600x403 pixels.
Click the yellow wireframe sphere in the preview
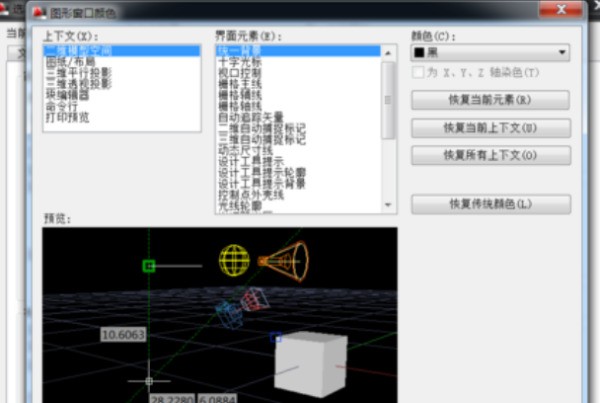click(234, 260)
